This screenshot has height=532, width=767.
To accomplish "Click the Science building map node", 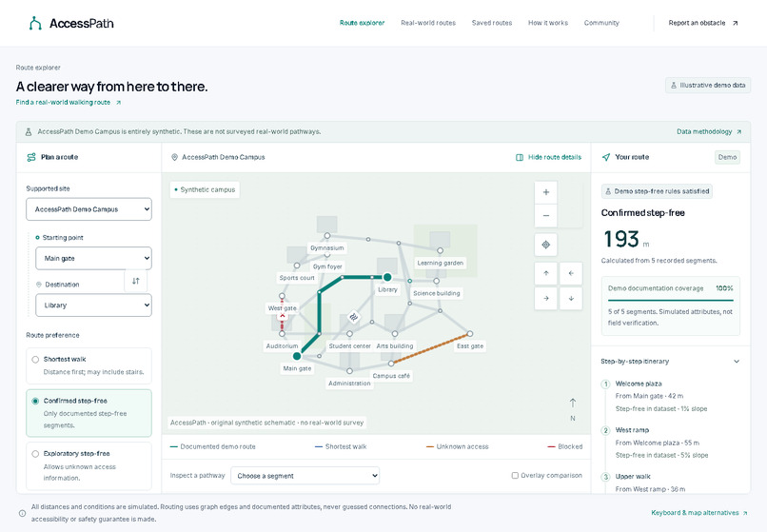I will pos(437,281).
